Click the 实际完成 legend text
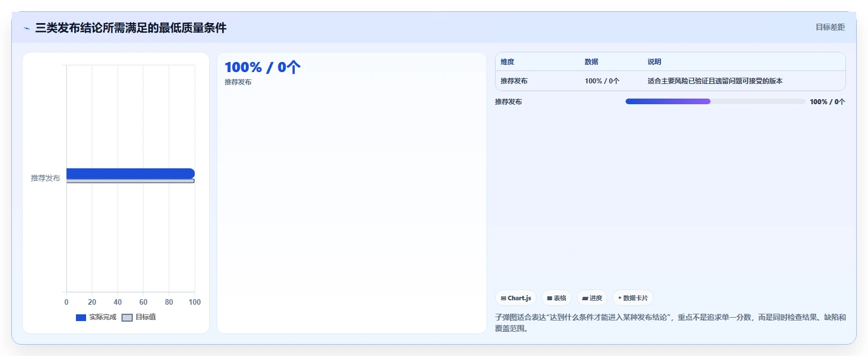This screenshot has height=356, width=868. pyautogui.click(x=102, y=318)
